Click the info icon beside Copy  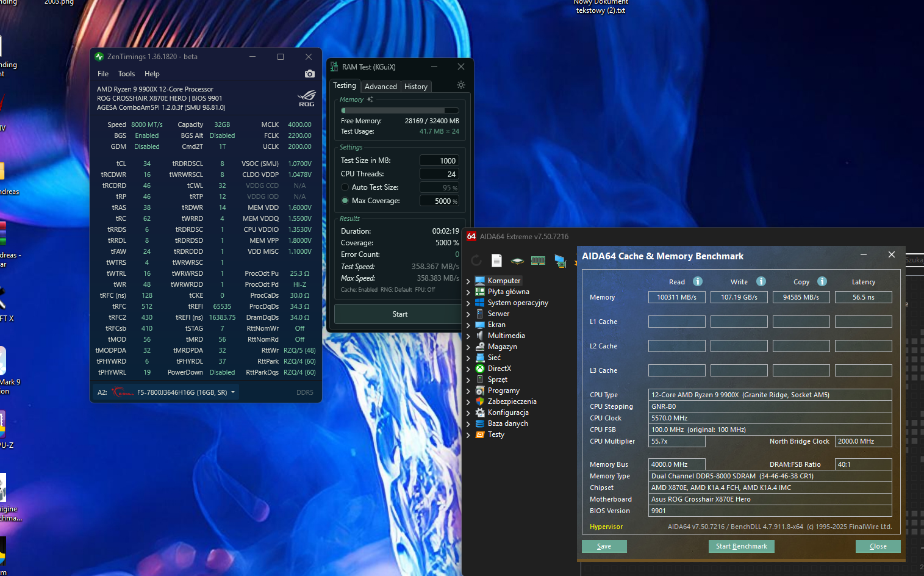tap(822, 281)
